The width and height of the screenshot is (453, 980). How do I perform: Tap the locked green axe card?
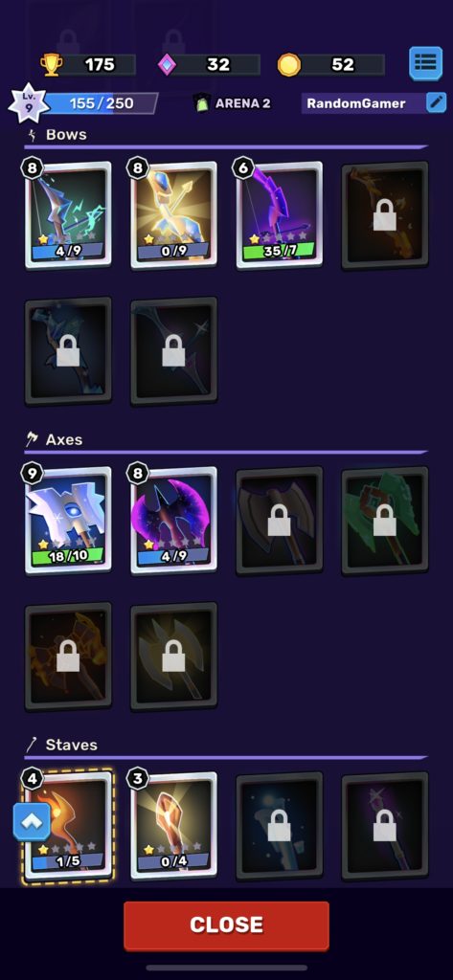[385, 520]
